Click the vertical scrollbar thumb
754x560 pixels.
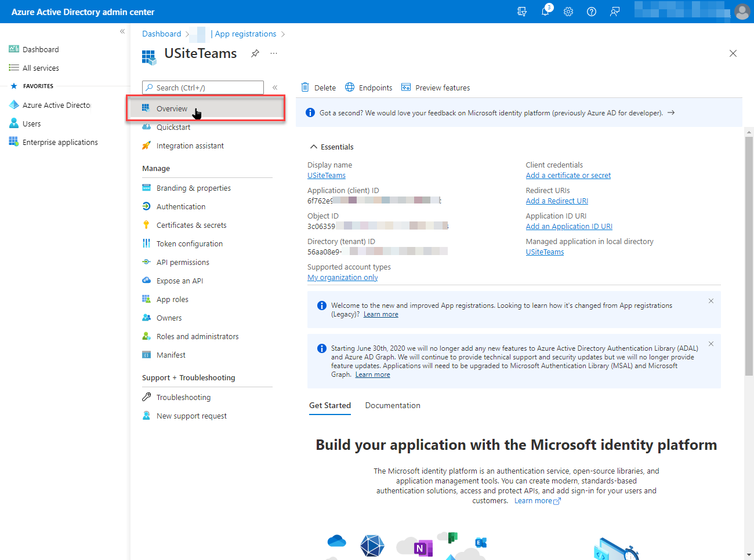(749, 255)
